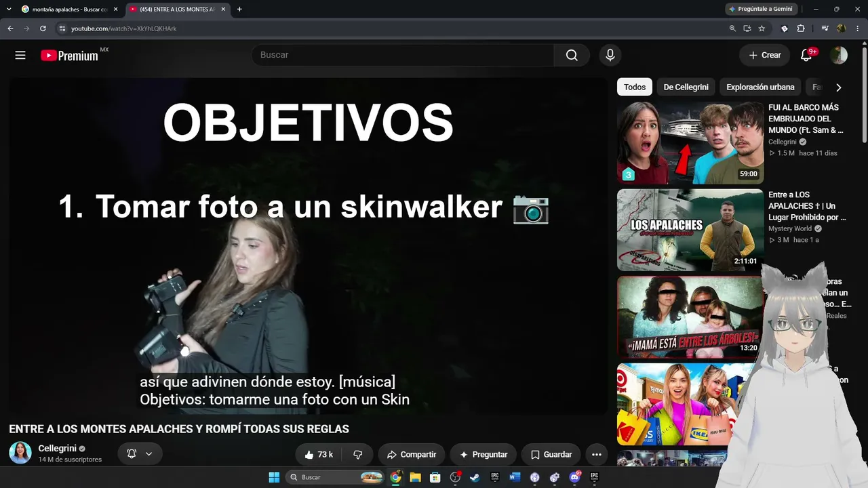The image size is (868, 488).
Task: Open a new browser tab
Action: tap(239, 9)
